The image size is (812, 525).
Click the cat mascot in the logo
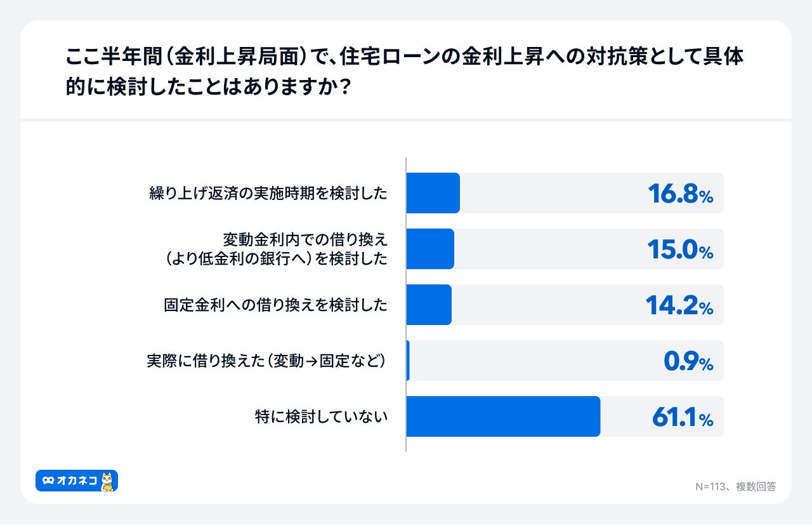point(108,481)
